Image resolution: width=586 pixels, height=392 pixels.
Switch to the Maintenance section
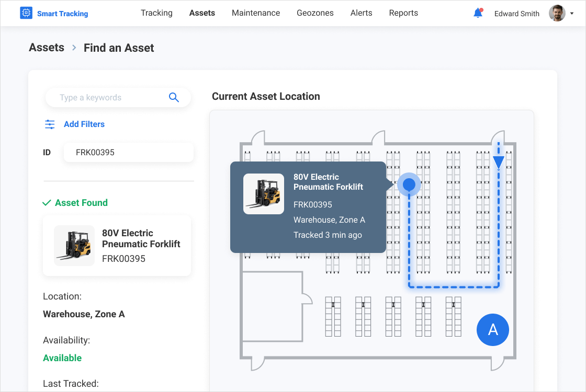(256, 13)
